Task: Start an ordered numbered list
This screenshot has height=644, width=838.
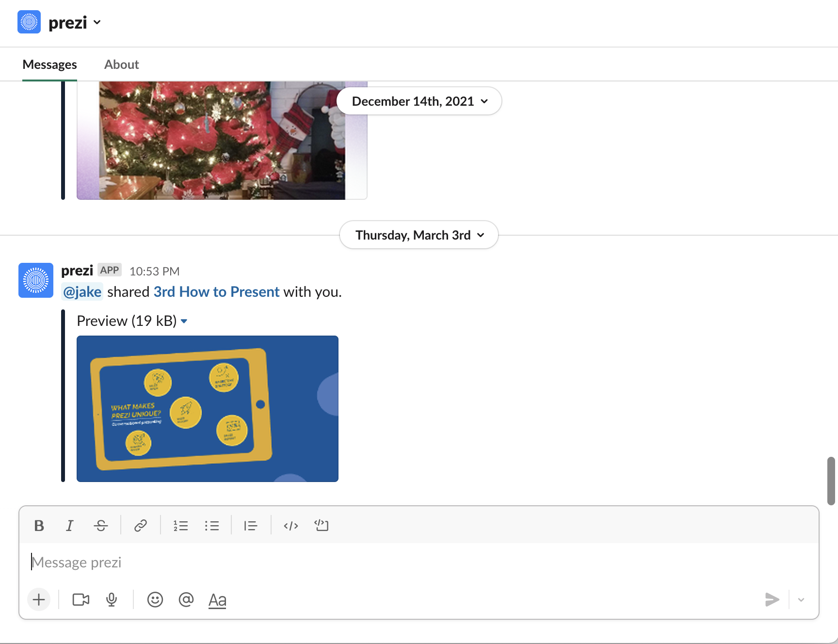Action: tap(180, 526)
